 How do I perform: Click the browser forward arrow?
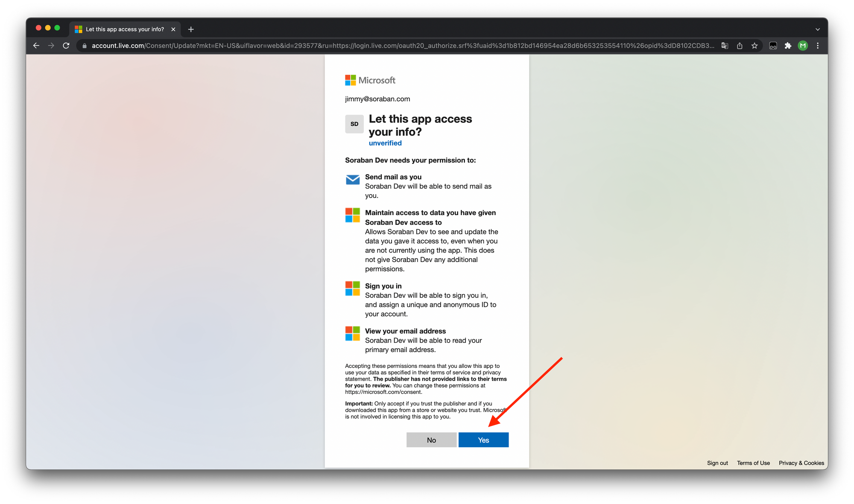point(51,46)
